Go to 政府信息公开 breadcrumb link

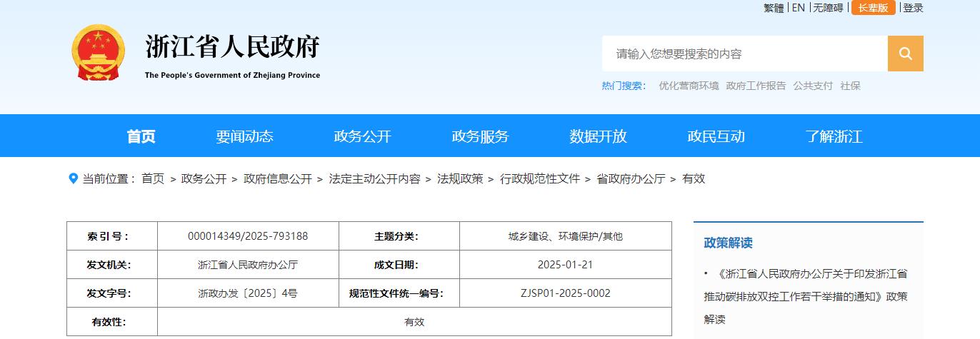(278, 178)
